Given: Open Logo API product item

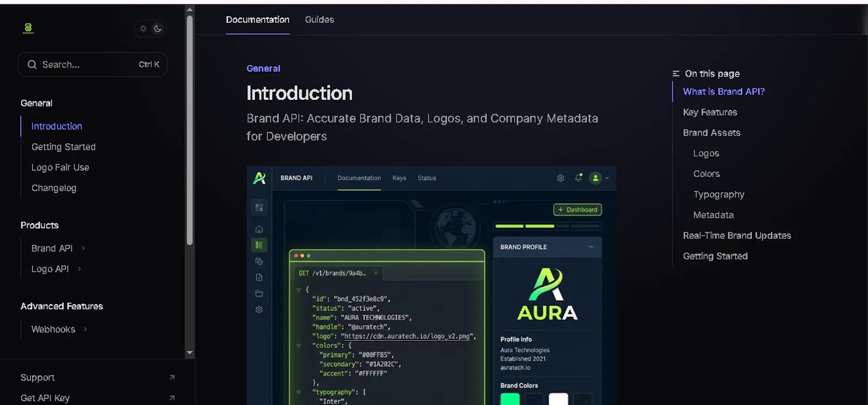Looking at the screenshot, I should tap(50, 269).
